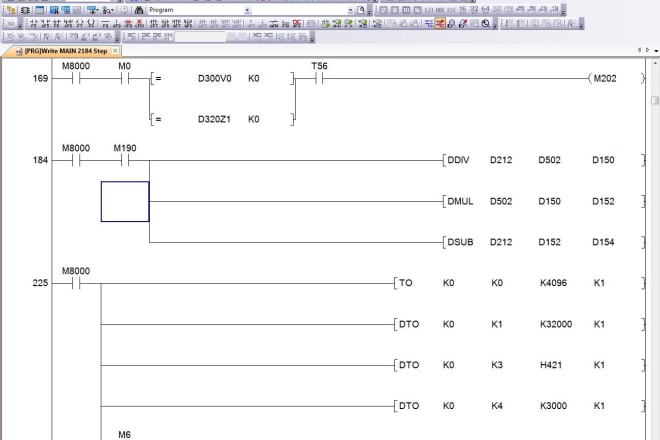This screenshot has width=660, height=440.
Task: Switch to monitor write mode
Action: 463,24
